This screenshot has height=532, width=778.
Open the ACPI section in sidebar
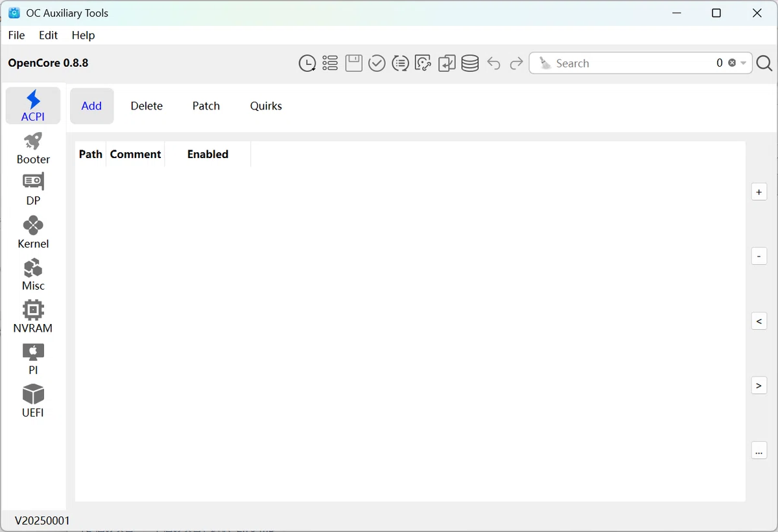(33, 106)
